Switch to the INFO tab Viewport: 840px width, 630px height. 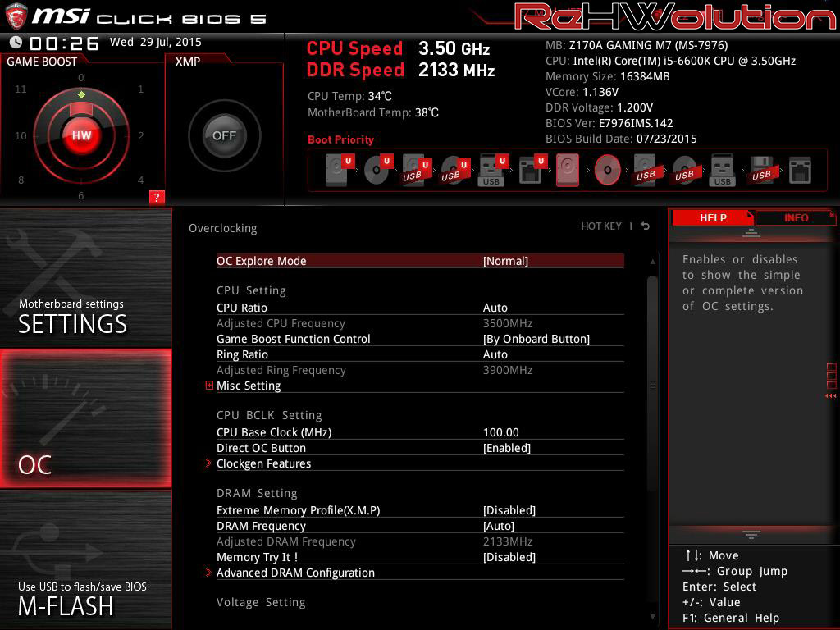795,217
